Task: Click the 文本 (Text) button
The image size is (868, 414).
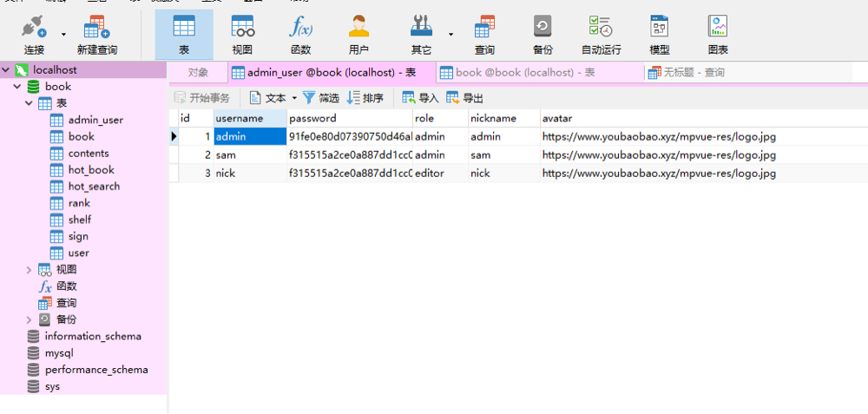Action: [x=268, y=99]
